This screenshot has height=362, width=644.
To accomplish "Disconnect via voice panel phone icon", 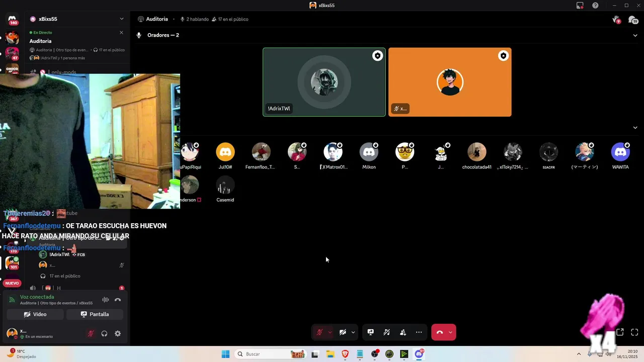I will [x=118, y=300].
